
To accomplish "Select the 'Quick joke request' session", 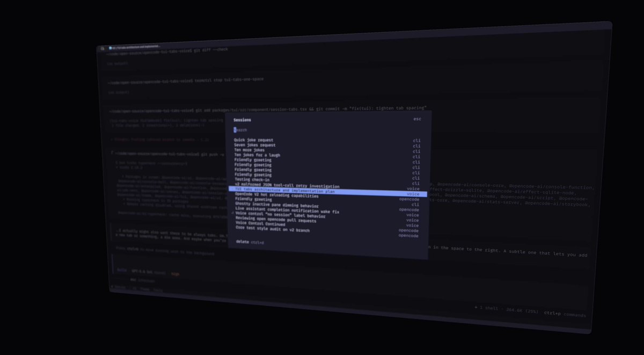I will point(327,140).
